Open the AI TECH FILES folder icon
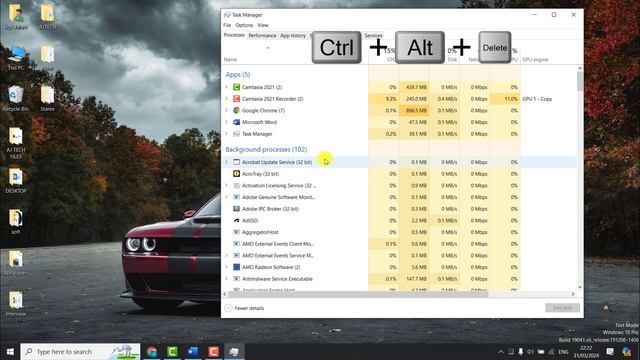 pos(16,143)
